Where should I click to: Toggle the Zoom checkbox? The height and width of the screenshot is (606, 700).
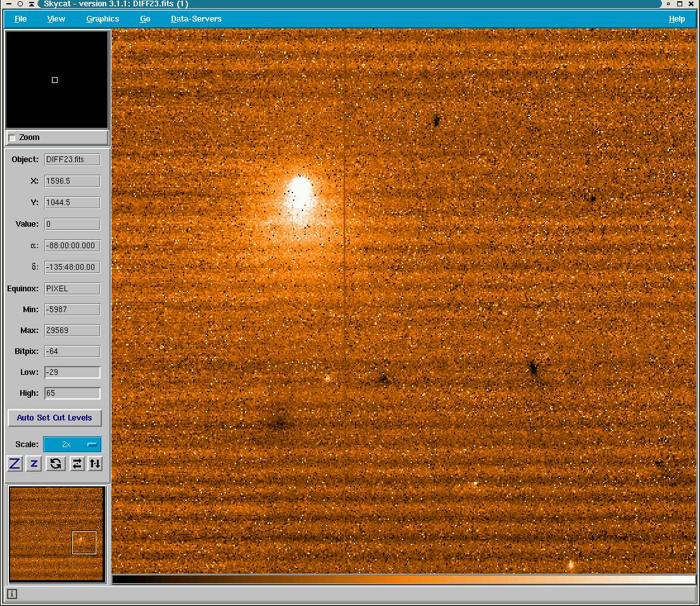(13, 137)
